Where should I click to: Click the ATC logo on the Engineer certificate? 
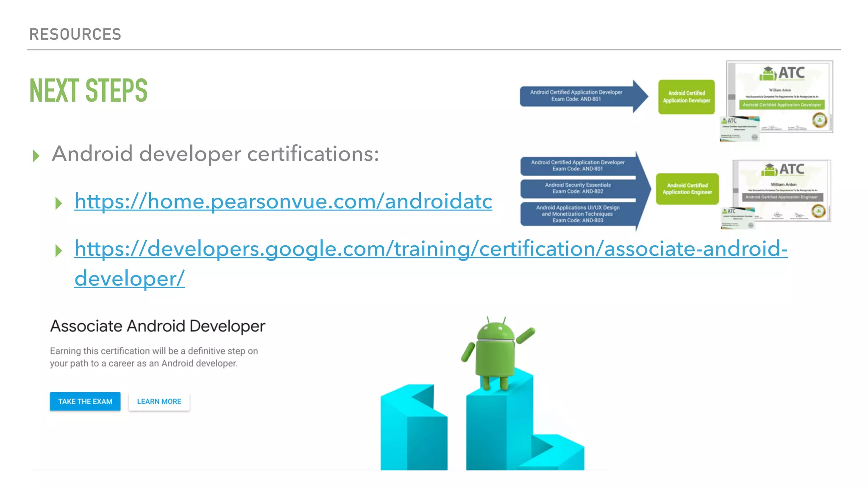[782, 169]
